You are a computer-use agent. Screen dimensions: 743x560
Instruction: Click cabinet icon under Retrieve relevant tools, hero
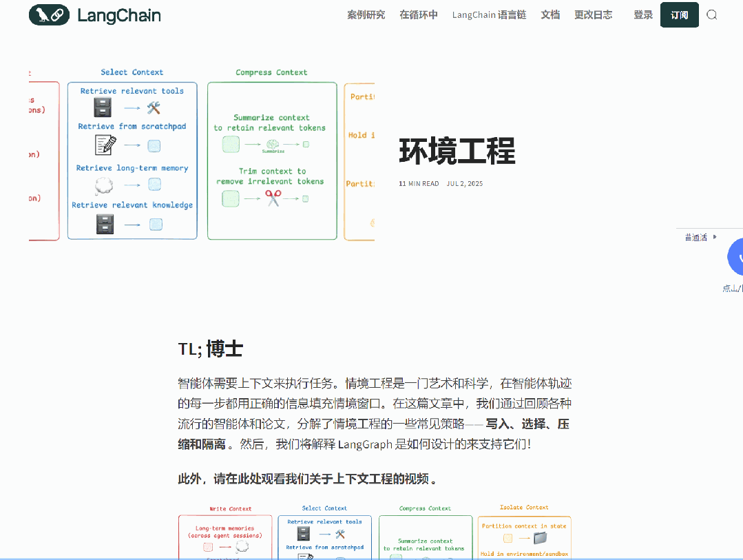tap(103, 107)
